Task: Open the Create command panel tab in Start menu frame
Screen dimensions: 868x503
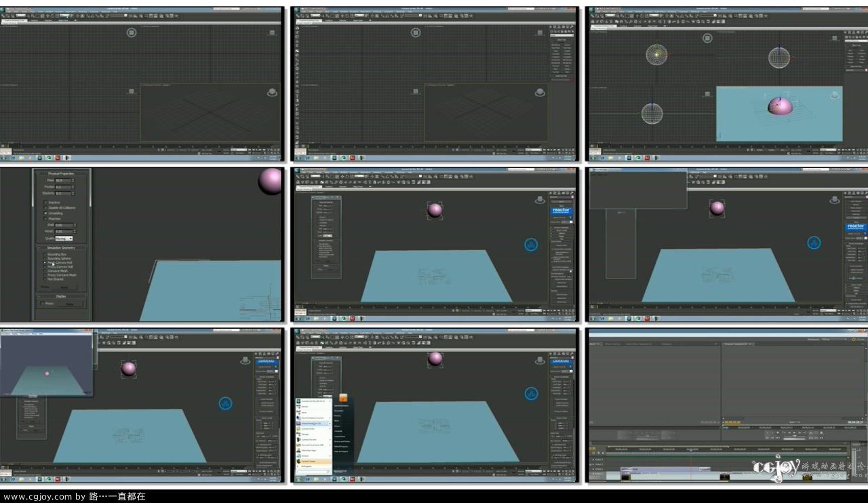Action: 551,354
